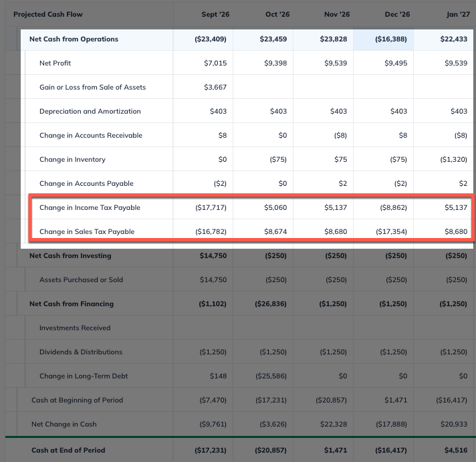This screenshot has width=476, height=462.
Task: Select Change in Income Tax Payable label
Action: [90, 208]
